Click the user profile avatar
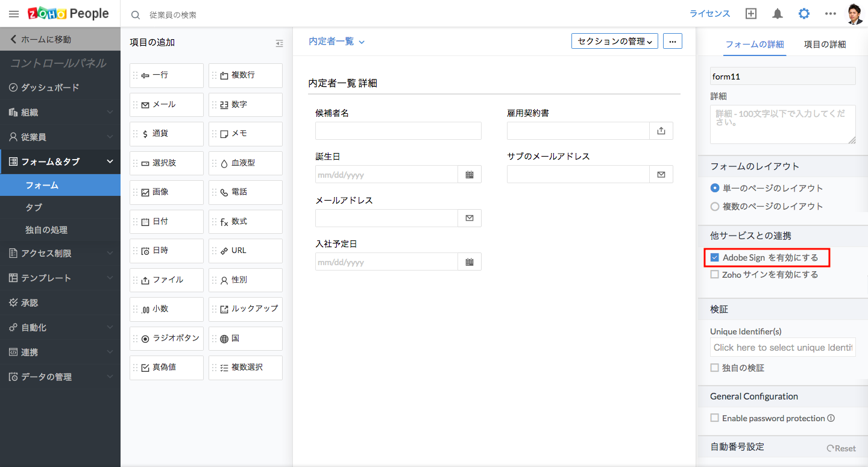Viewport: 868px width, 467px height. (855, 14)
